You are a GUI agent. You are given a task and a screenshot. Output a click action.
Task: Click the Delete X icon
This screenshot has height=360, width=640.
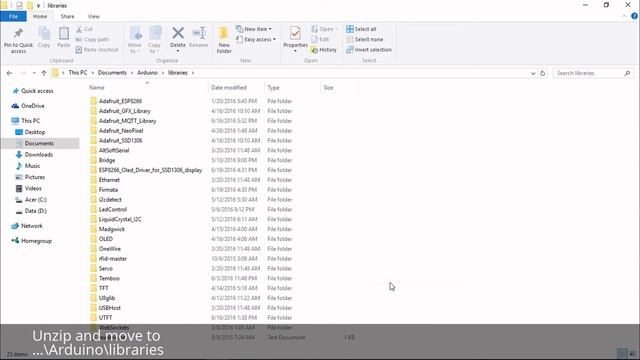(178, 33)
